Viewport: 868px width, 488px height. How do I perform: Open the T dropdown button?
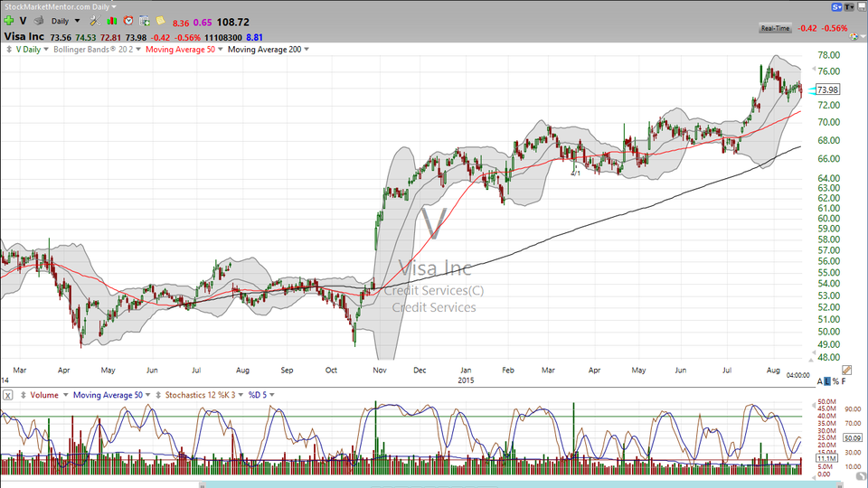[x=849, y=6]
